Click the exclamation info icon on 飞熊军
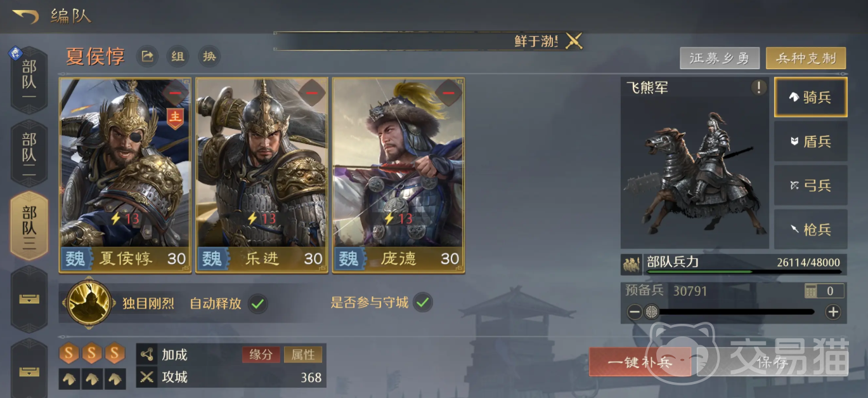Screen dimensions: 868x398 [x=758, y=88]
